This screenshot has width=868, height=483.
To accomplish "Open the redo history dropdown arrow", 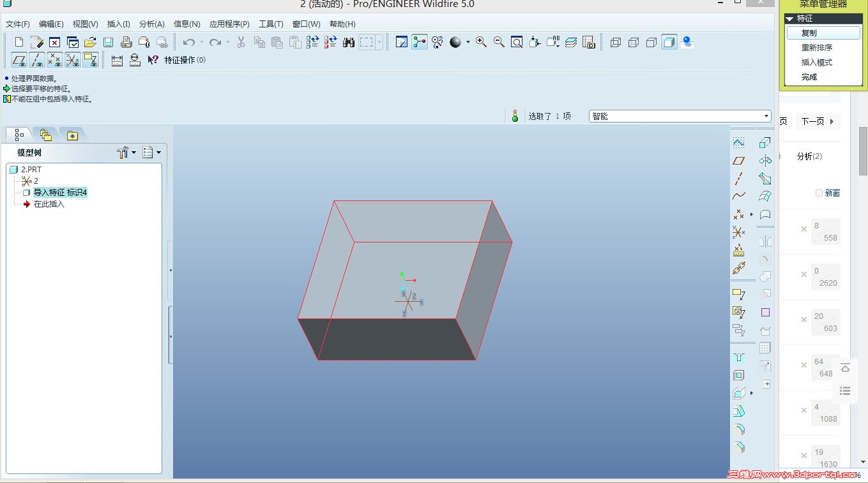I will click(228, 42).
